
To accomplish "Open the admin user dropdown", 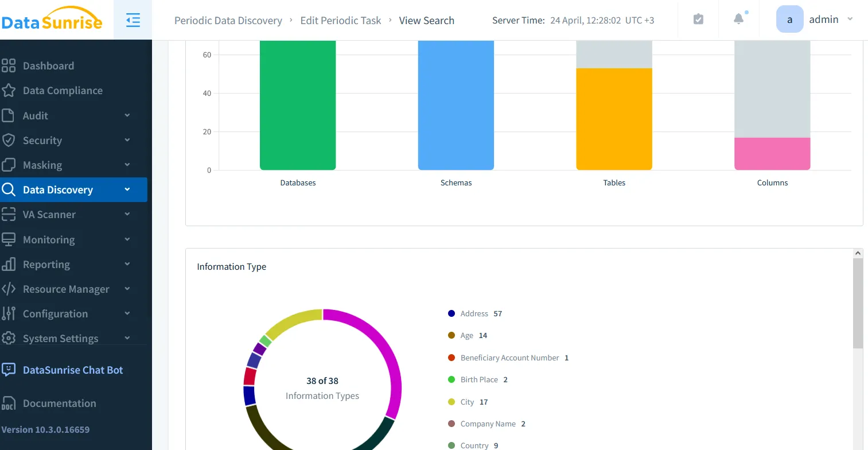I will coord(815,20).
